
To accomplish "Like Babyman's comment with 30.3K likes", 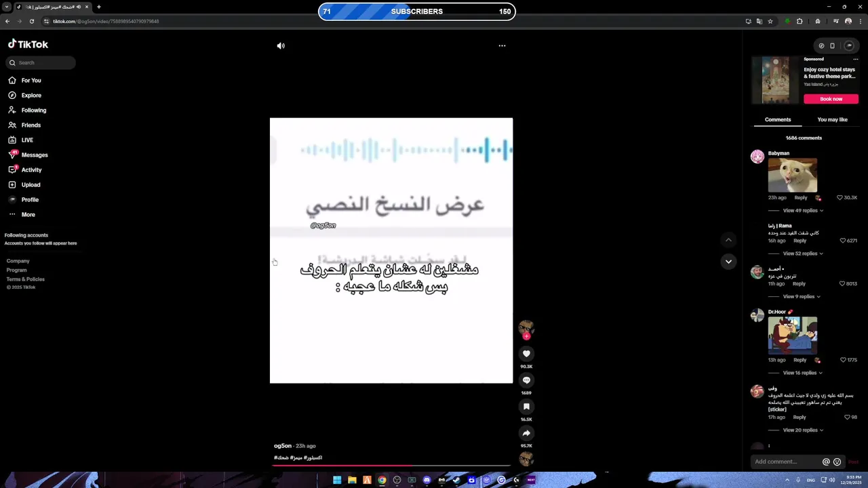I will point(840,198).
